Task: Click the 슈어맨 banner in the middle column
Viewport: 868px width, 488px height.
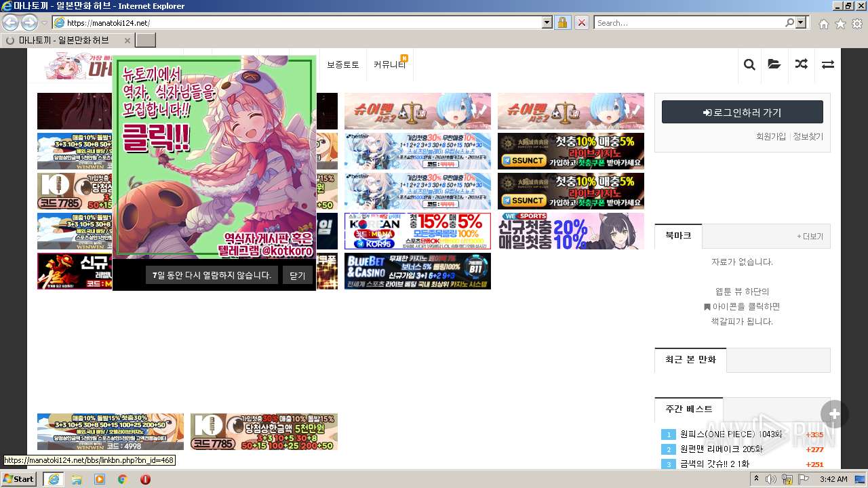Action: tap(417, 111)
